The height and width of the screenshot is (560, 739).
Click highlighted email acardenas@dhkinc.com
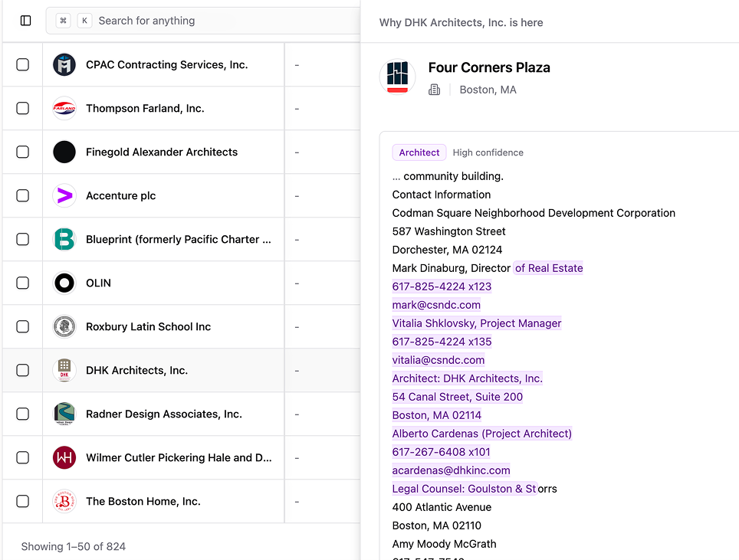click(451, 470)
